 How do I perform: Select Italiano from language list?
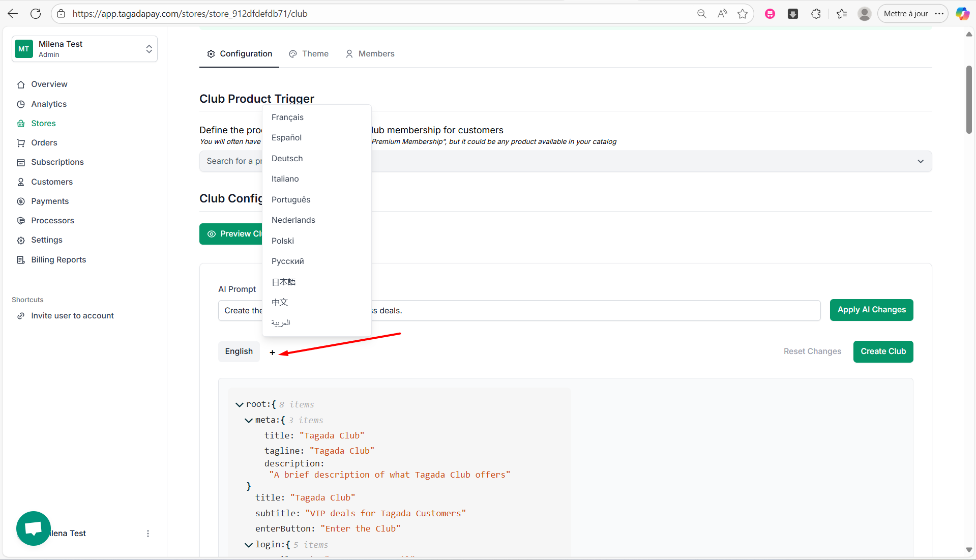click(x=316, y=179)
